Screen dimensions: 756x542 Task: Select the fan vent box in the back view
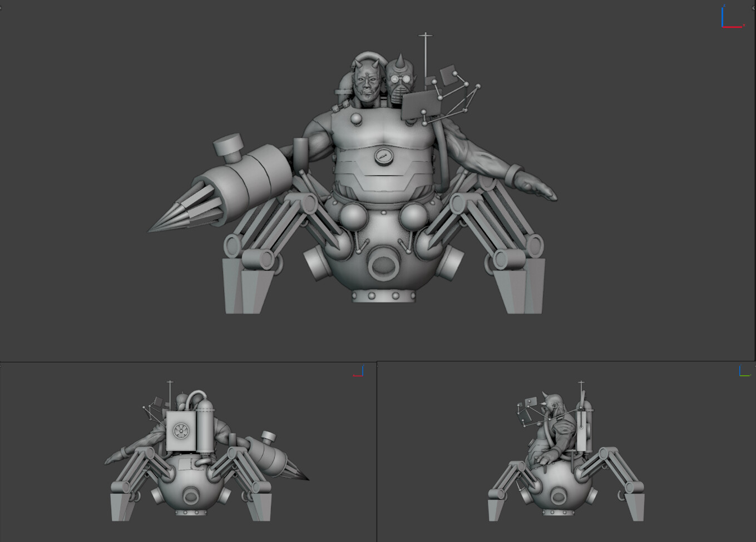click(181, 431)
